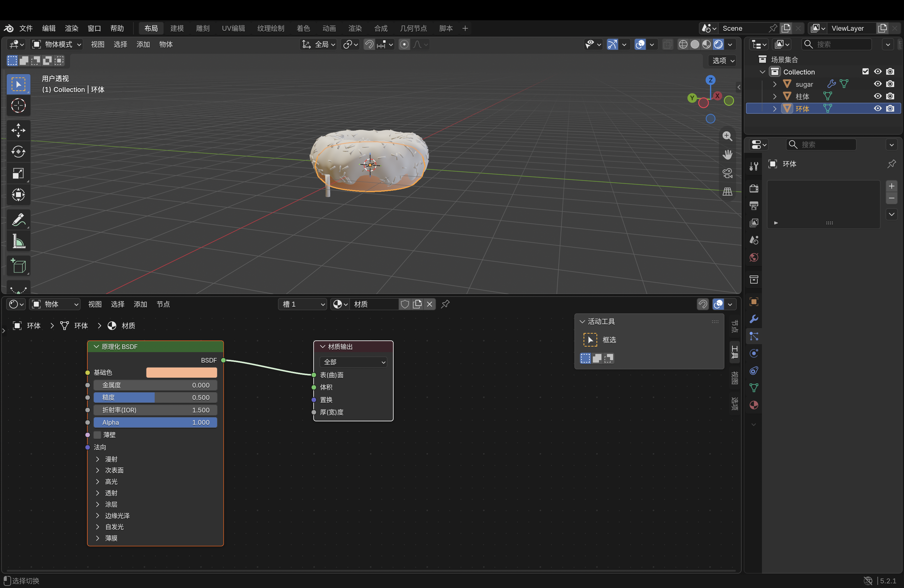The image size is (904, 588).
Task: Add a new material slot with plus button
Action: (891, 186)
